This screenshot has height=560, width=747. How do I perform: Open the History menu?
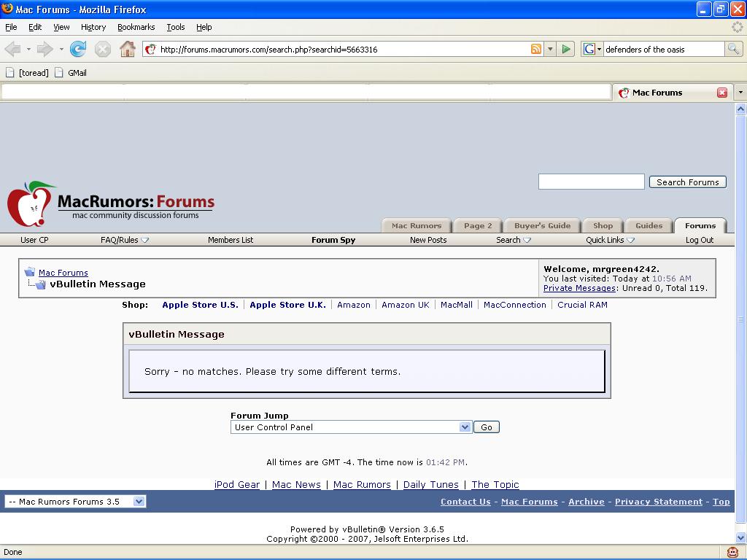pyautogui.click(x=93, y=27)
